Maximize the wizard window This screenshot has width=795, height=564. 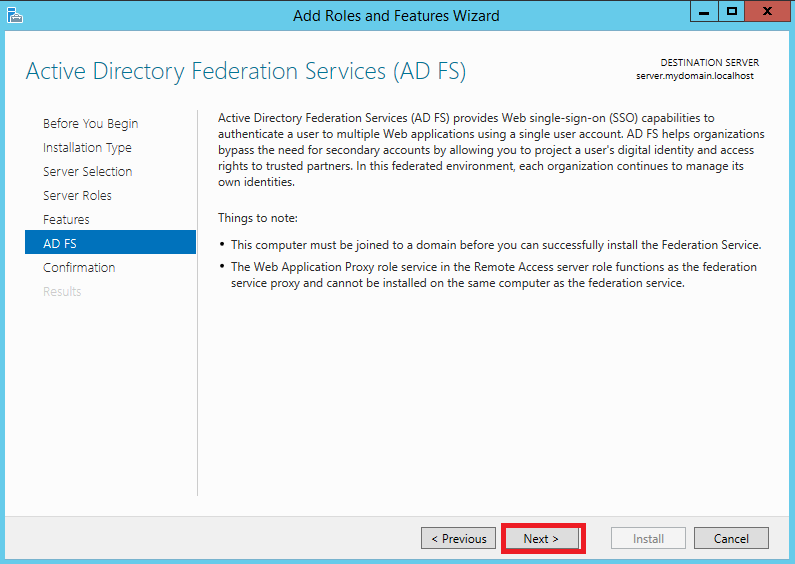click(731, 11)
